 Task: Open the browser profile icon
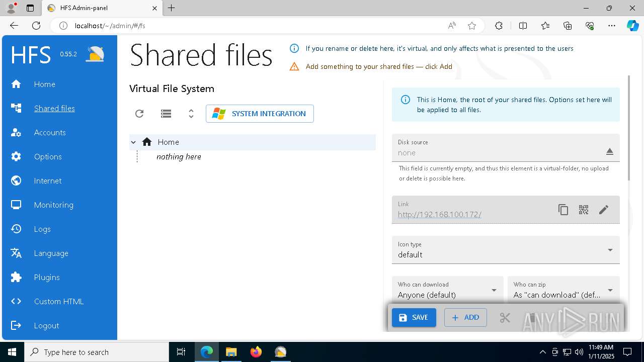pyautogui.click(x=11, y=8)
